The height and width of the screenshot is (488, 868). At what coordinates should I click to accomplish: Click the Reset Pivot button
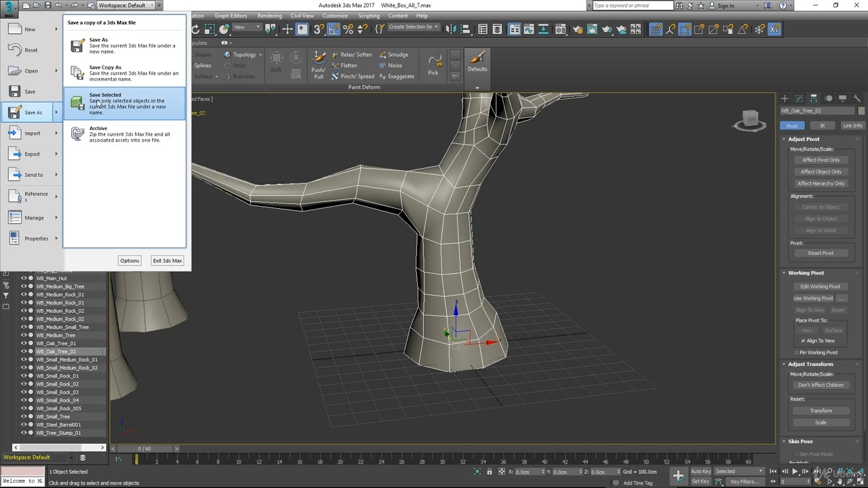point(821,253)
